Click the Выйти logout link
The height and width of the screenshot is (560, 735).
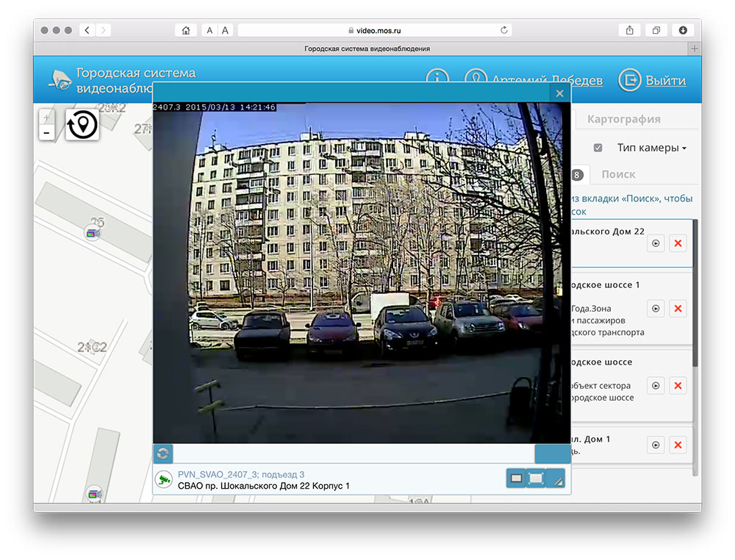pyautogui.click(x=666, y=81)
